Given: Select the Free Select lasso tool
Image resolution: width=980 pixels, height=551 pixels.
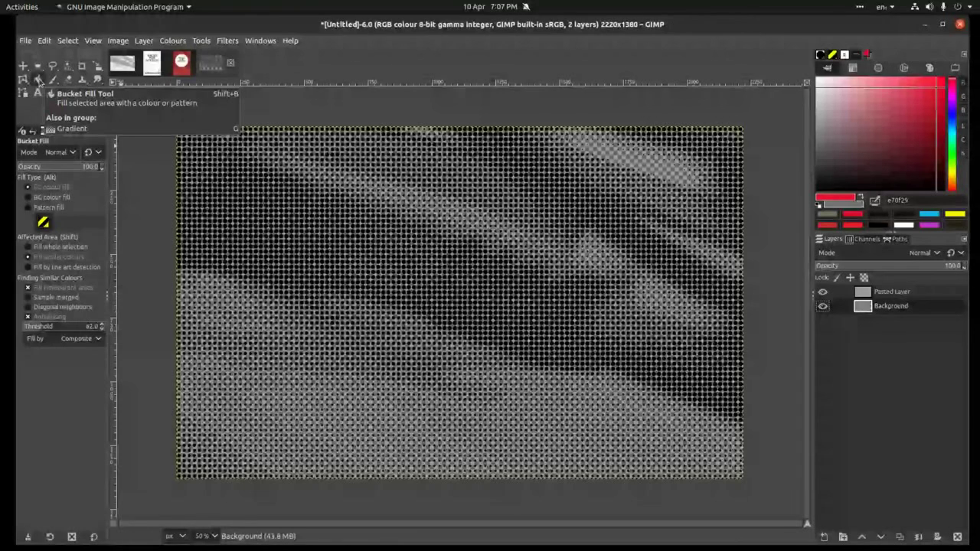Looking at the screenshot, I should [53, 67].
